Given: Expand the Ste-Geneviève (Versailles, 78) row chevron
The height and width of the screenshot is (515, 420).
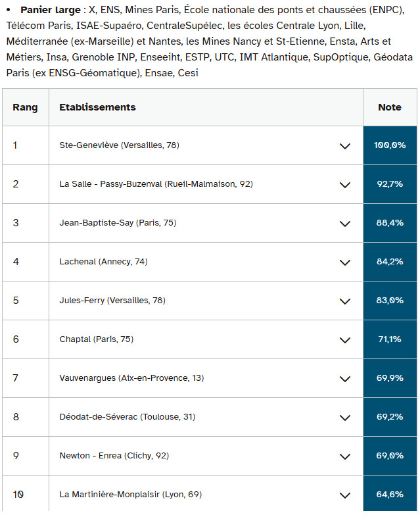Looking at the screenshot, I should click(344, 145).
